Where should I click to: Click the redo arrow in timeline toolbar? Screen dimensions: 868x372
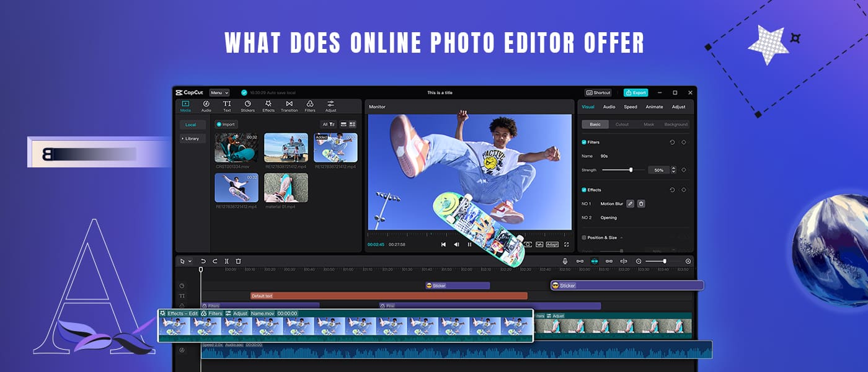[x=215, y=261]
